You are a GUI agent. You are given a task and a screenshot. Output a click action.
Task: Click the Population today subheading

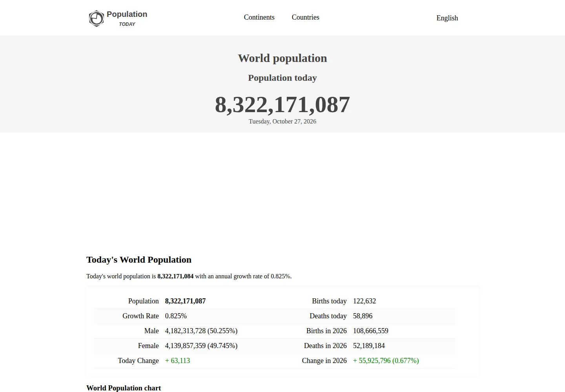tap(282, 78)
